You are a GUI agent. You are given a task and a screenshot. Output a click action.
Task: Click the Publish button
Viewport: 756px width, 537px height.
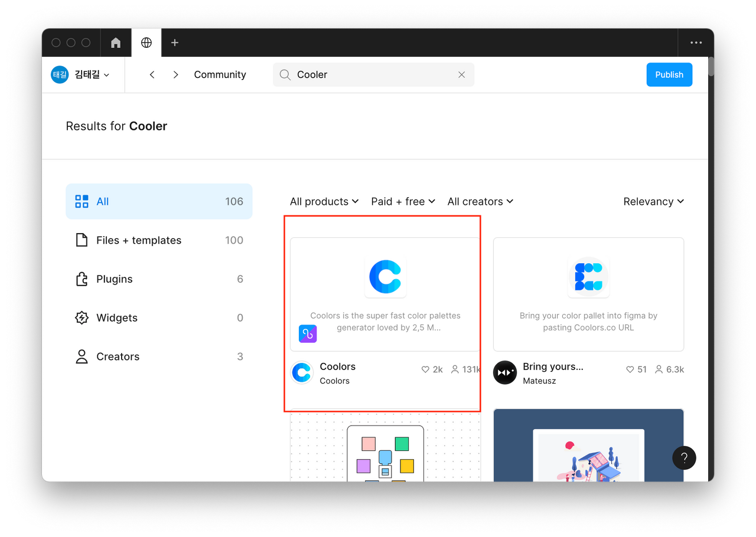click(669, 74)
